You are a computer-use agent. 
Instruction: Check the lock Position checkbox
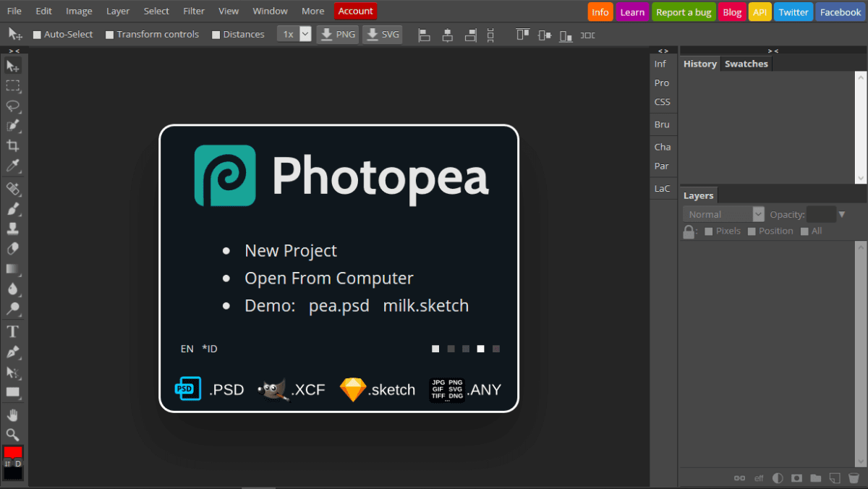(752, 231)
